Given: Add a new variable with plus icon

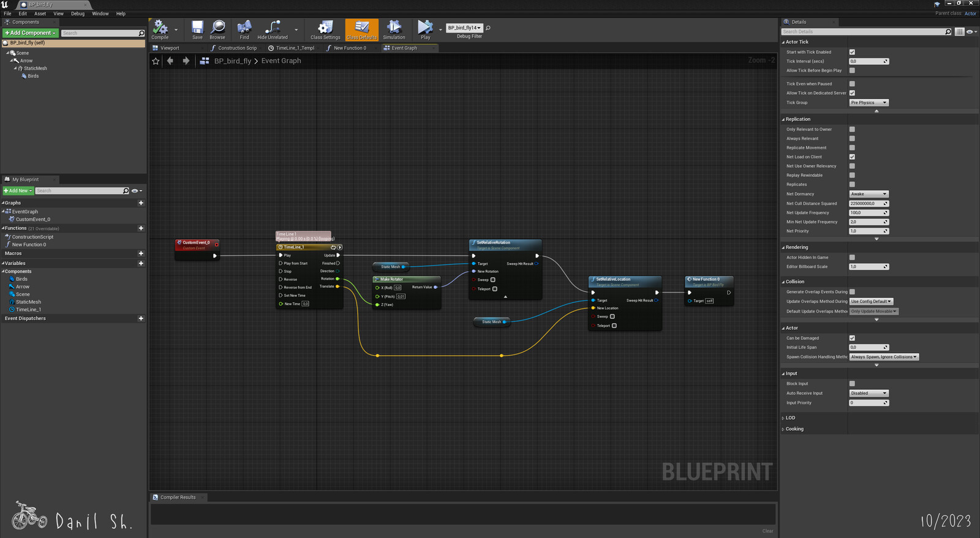Looking at the screenshot, I should [x=141, y=263].
